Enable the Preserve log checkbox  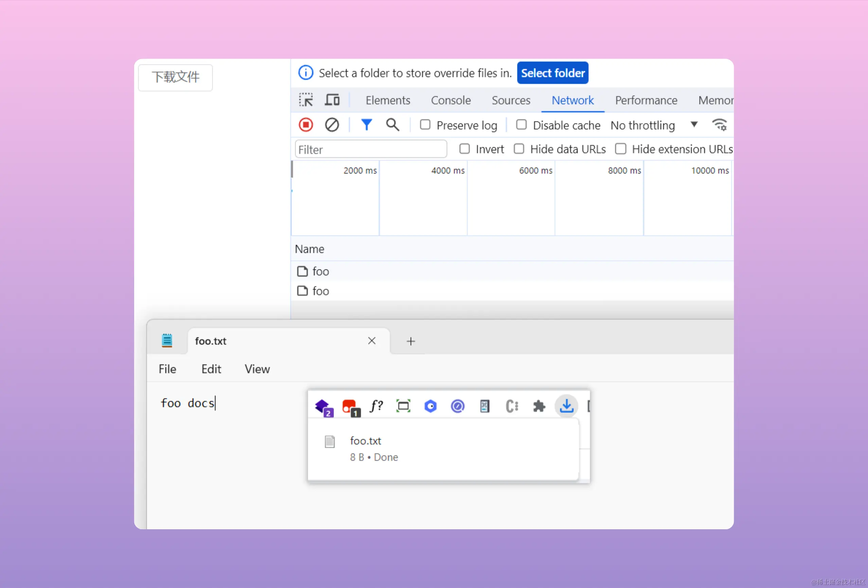(425, 125)
